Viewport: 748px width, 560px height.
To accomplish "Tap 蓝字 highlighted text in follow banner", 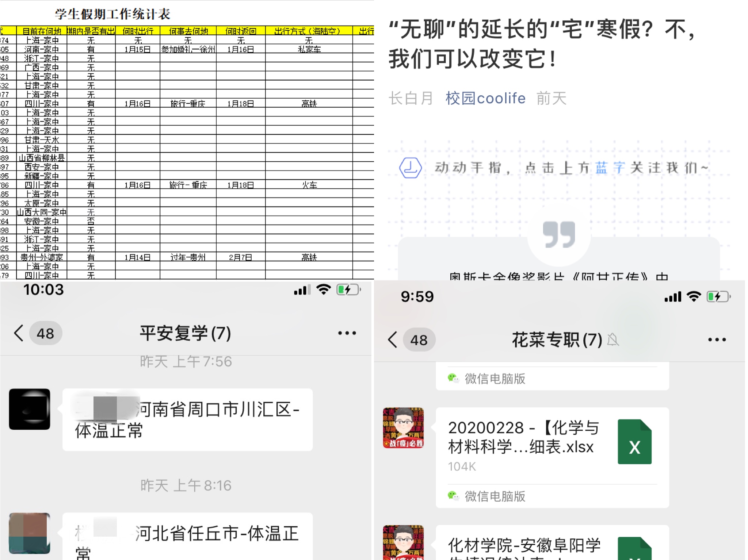I will coord(610,168).
